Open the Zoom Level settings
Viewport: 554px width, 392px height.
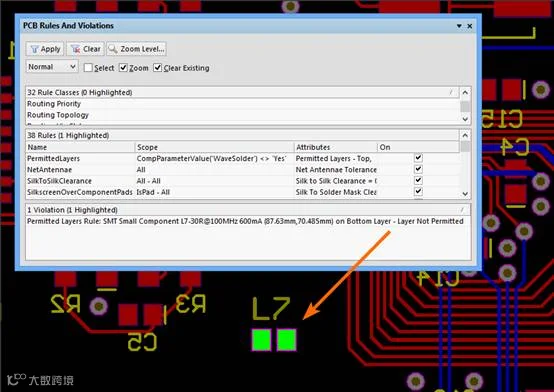[136, 49]
